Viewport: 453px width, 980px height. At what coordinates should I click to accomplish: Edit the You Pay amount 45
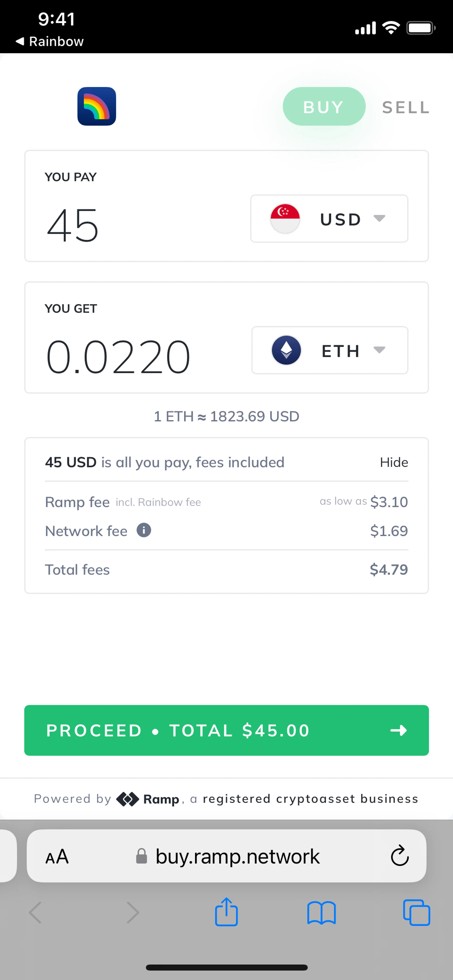pyautogui.click(x=72, y=225)
